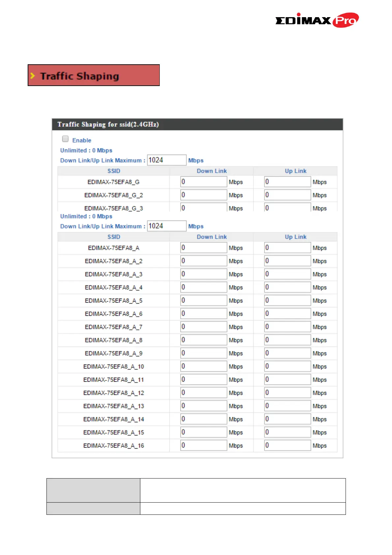Set Down Link for EDIMAX-75EFA8_A_13

pyautogui.click(x=204, y=406)
